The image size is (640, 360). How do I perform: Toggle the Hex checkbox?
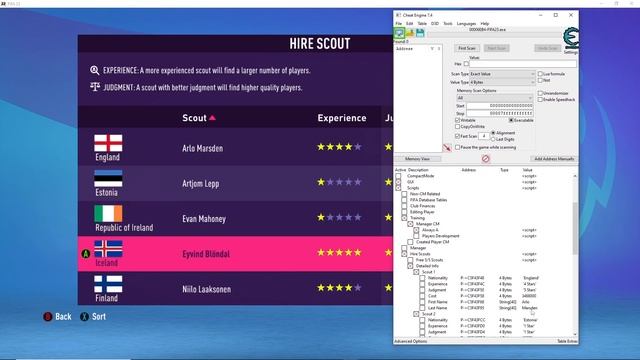(466, 64)
